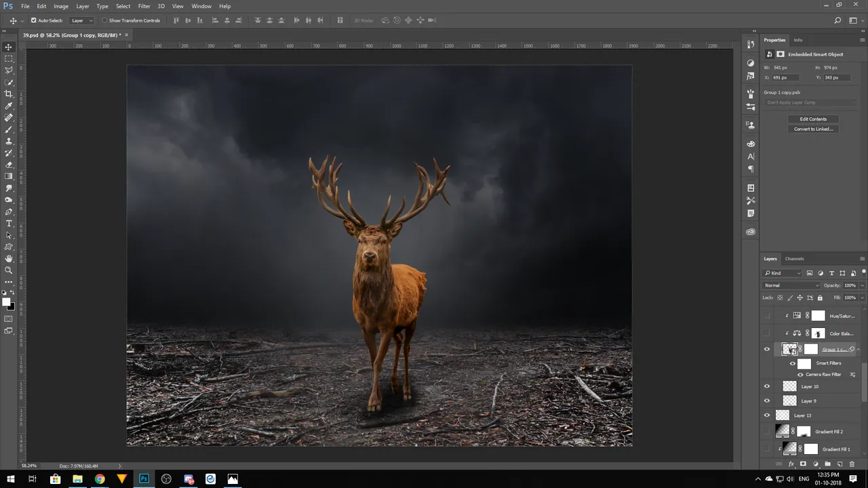Select the Rectangular Marquee tool

tap(9, 58)
